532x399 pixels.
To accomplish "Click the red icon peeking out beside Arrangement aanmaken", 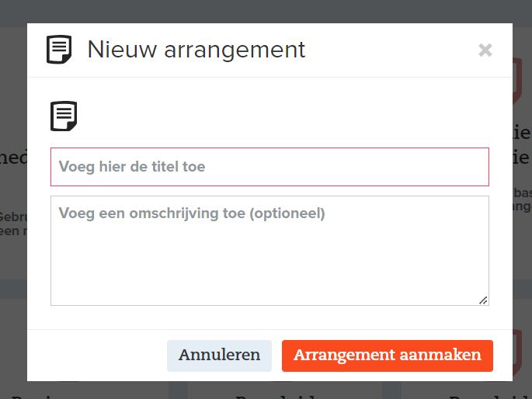I will click(x=517, y=352).
